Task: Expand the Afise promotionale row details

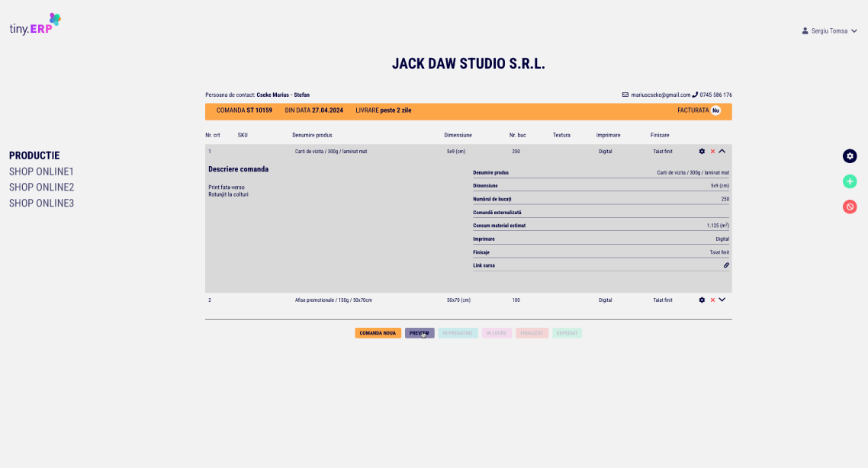Action: (722, 300)
